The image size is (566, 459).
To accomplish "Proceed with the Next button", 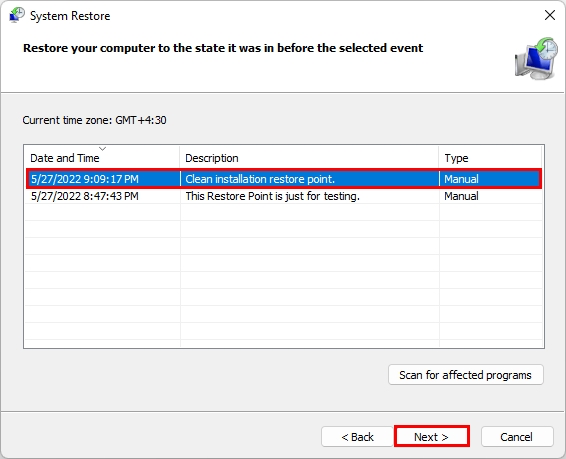I will click(432, 437).
